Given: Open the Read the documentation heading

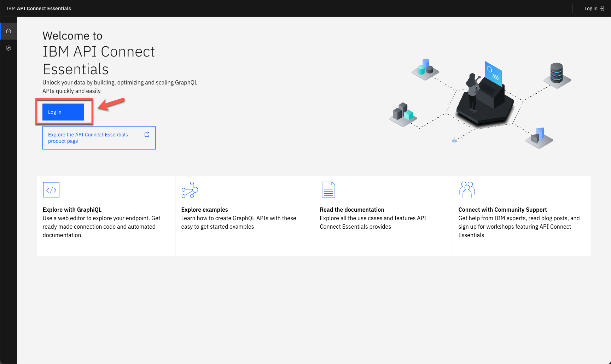Looking at the screenshot, I should [352, 210].
